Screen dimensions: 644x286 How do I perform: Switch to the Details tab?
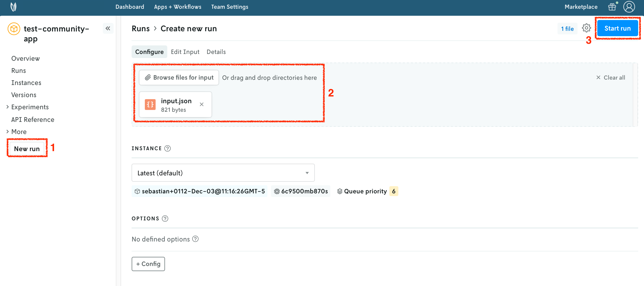coord(216,52)
